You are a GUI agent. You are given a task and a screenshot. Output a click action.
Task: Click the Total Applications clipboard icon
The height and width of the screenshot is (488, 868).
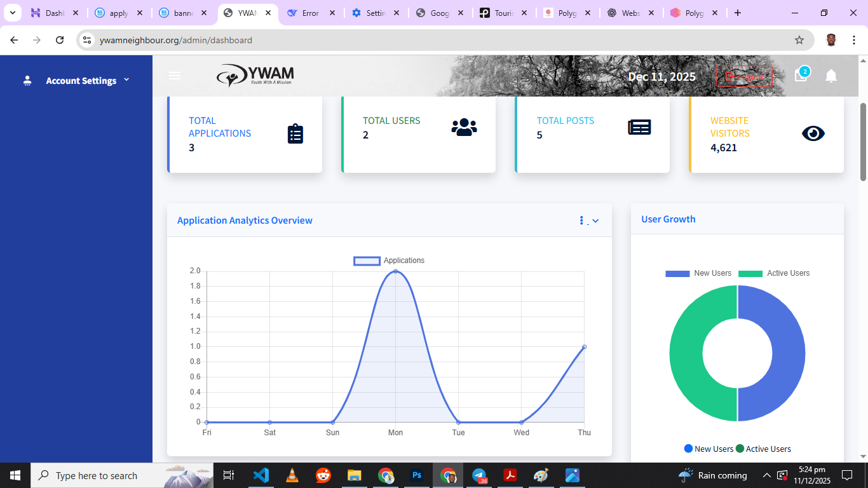click(x=295, y=134)
